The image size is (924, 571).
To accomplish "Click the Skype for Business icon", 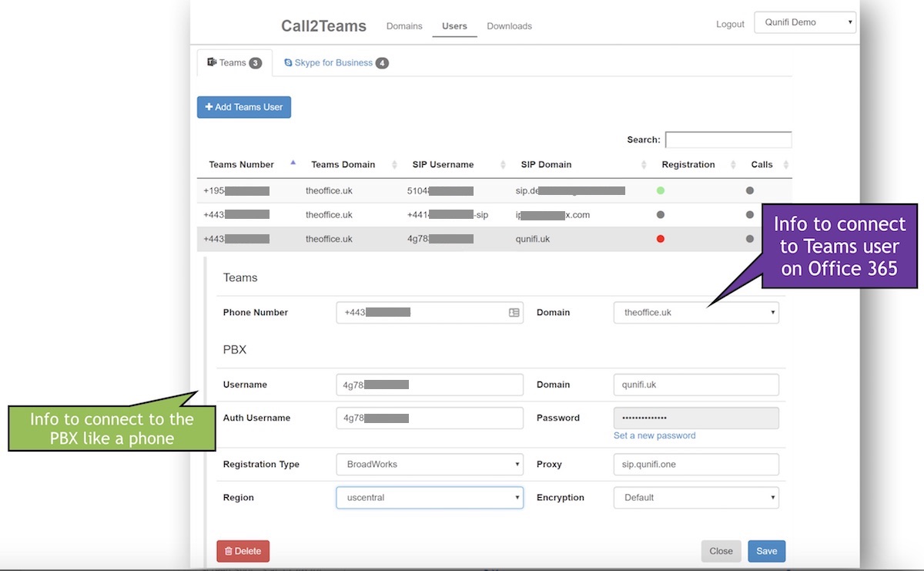I will pos(288,63).
